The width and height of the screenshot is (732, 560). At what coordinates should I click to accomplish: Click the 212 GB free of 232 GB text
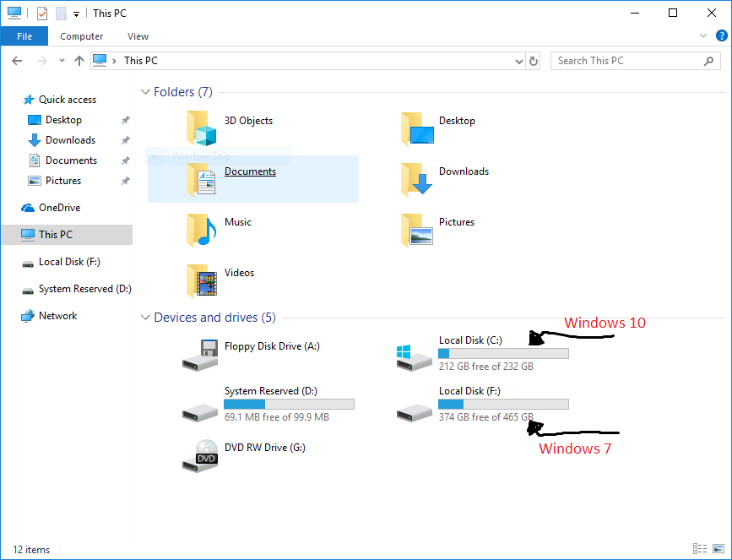(x=486, y=367)
